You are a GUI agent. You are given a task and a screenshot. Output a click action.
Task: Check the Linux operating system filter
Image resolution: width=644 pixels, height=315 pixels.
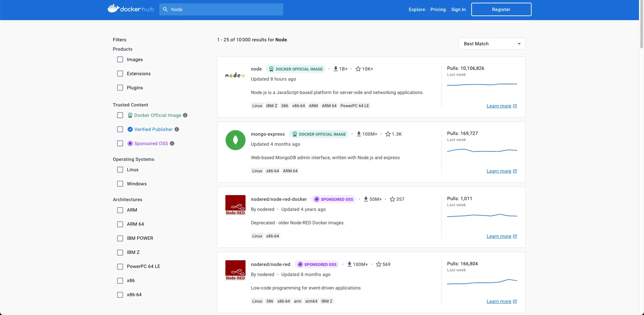[120, 170]
